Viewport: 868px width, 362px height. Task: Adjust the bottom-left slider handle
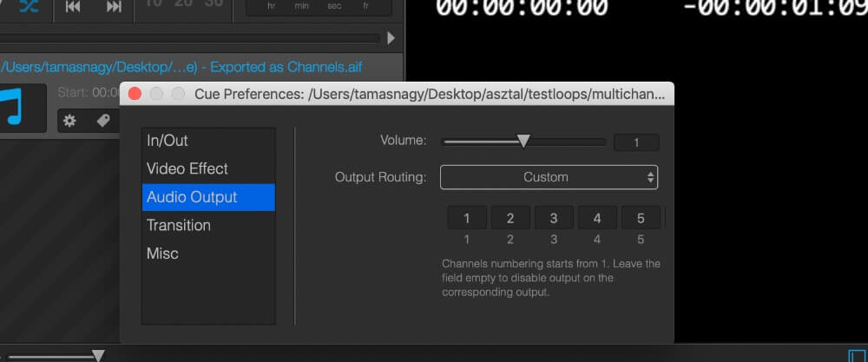tap(98, 355)
